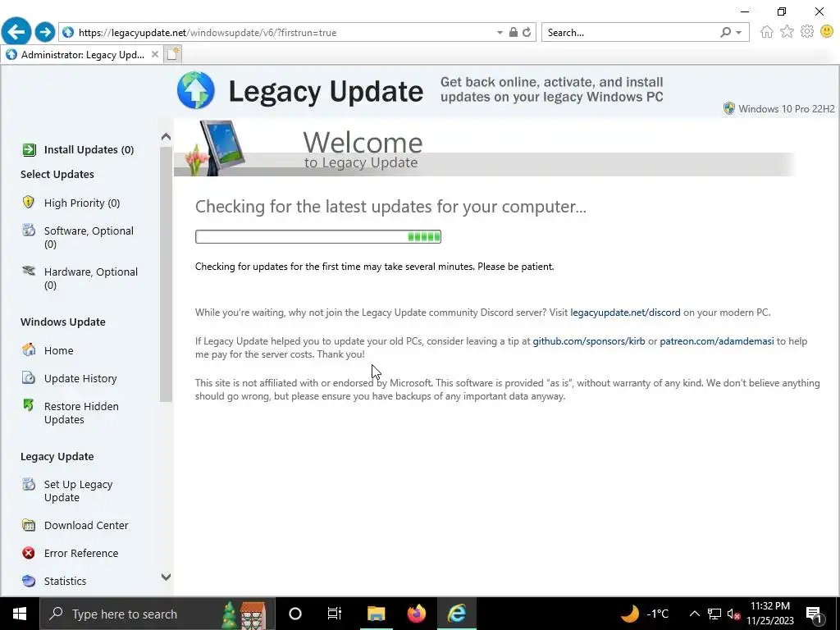Click the smiley feedback icon
Image resolution: width=840 pixels, height=630 pixels.
tap(827, 32)
